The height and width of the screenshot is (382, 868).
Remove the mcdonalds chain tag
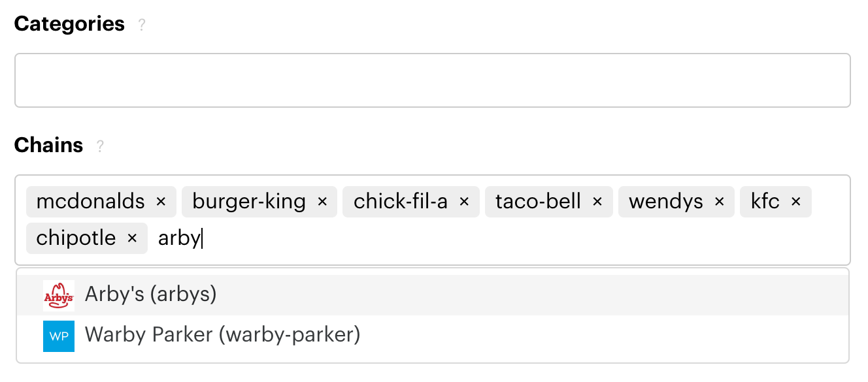pos(161,202)
